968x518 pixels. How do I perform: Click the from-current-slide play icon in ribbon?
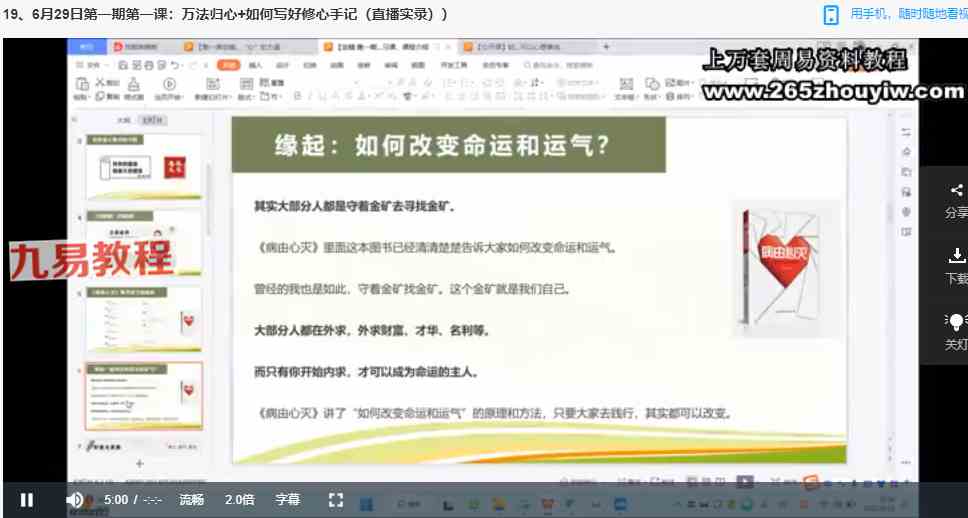tap(169, 84)
